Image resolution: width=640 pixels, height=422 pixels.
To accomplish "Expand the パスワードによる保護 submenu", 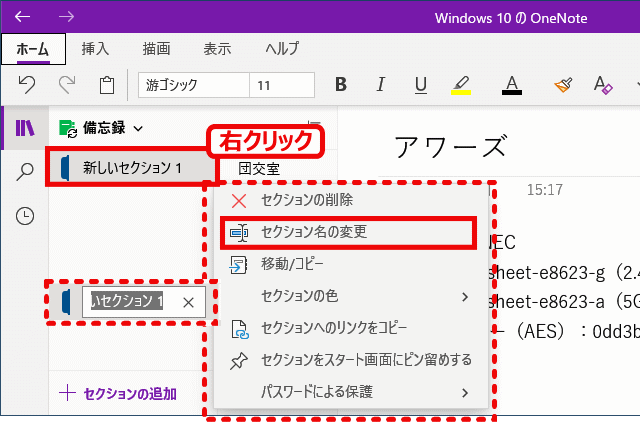I will pyautogui.click(x=351, y=392).
